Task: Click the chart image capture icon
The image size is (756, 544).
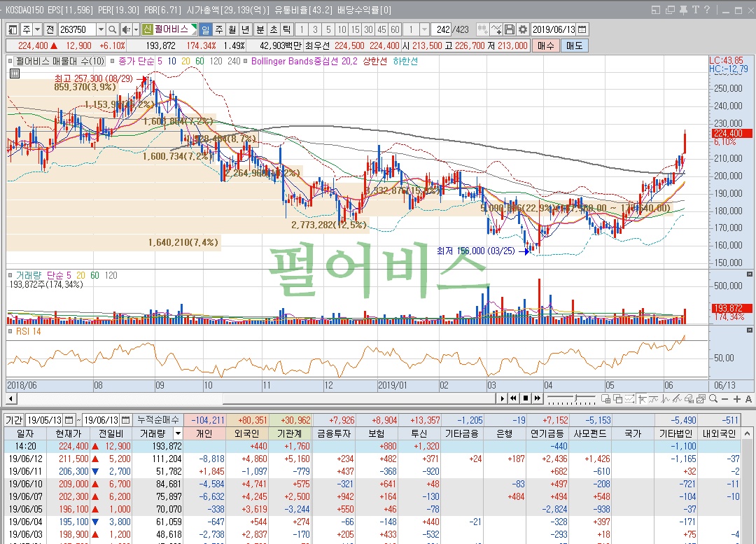Action: coord(701,399)
